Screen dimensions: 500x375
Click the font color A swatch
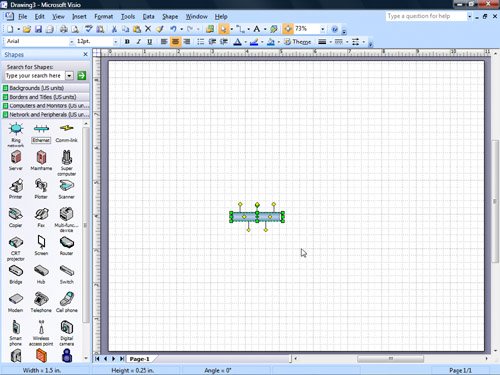tap(237, 42)
